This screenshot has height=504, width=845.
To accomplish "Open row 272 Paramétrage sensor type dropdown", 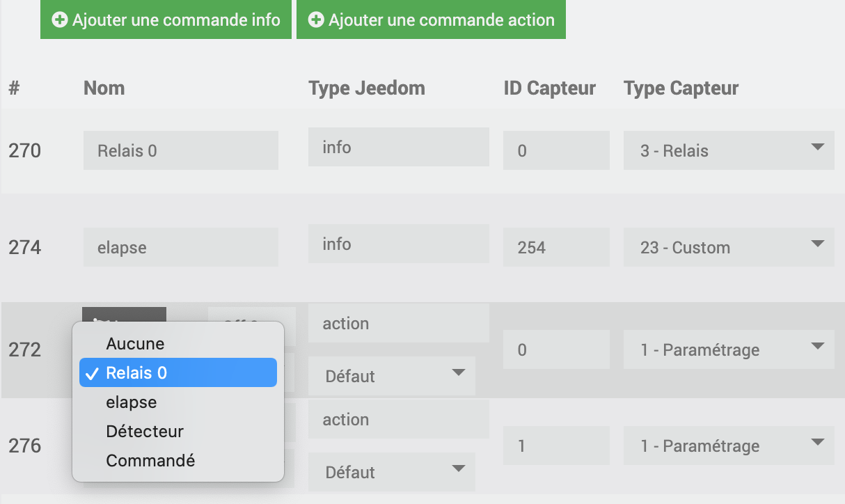I will click(729, 349).
